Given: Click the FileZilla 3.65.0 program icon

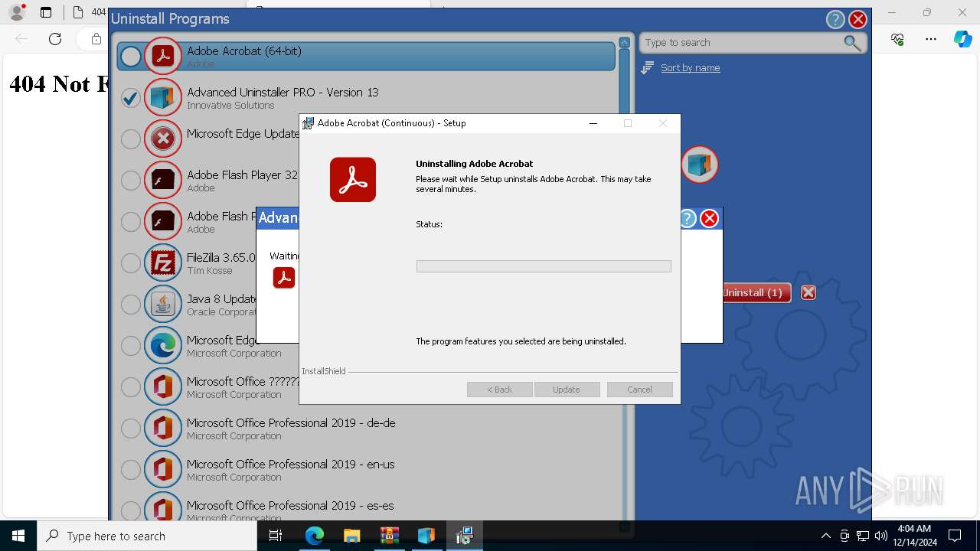Looking at the screenshot, I should coord(162,262).
